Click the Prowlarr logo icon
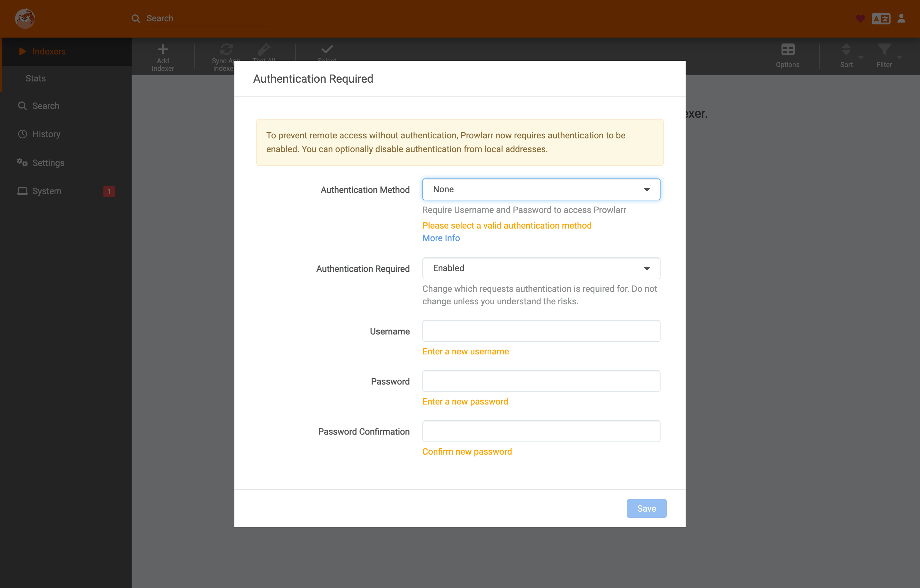 point(25,18)
